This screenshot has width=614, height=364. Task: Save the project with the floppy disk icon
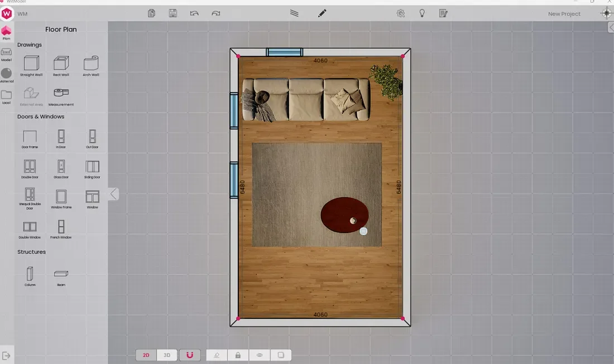coord(172,13)
